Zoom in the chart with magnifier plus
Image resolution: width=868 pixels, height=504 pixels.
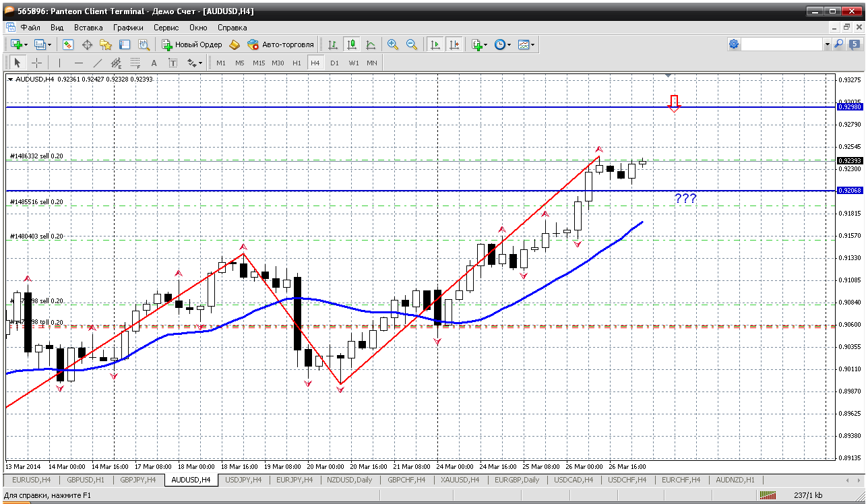click(x=393, y=44)
